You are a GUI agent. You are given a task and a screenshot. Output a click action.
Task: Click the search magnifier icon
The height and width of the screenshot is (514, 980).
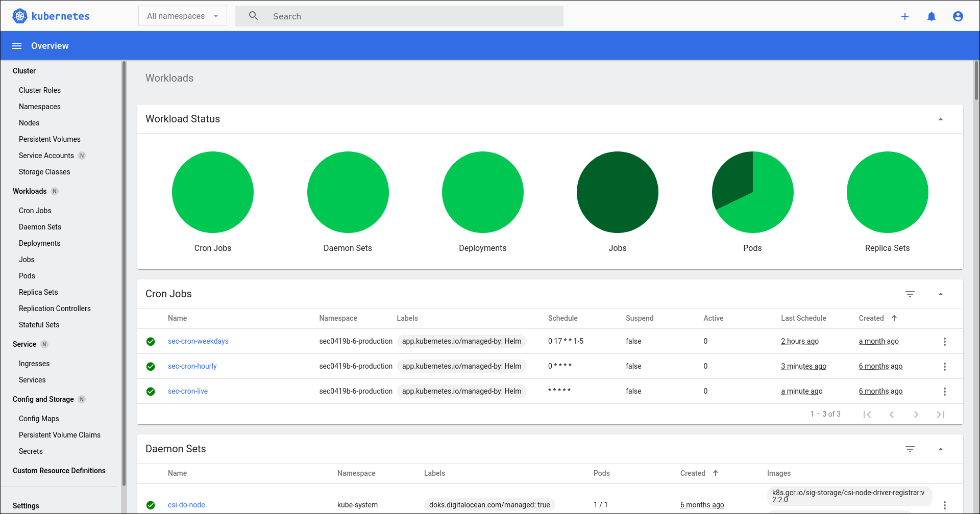[254, 16]
